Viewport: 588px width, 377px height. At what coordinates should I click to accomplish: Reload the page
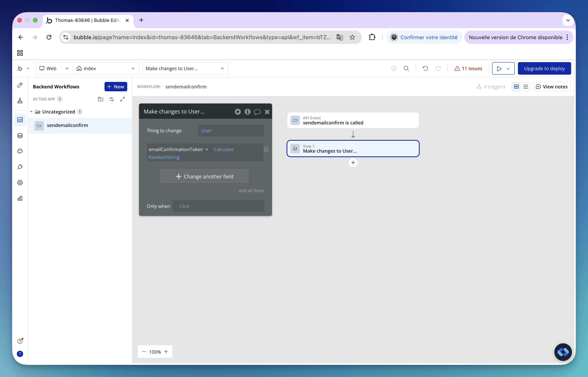[49, 37]
